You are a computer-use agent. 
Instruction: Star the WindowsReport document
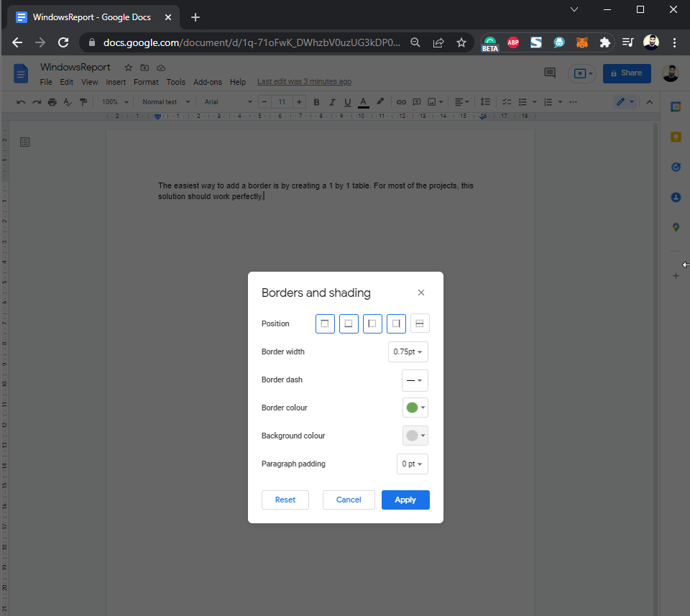tap(128, 68)
